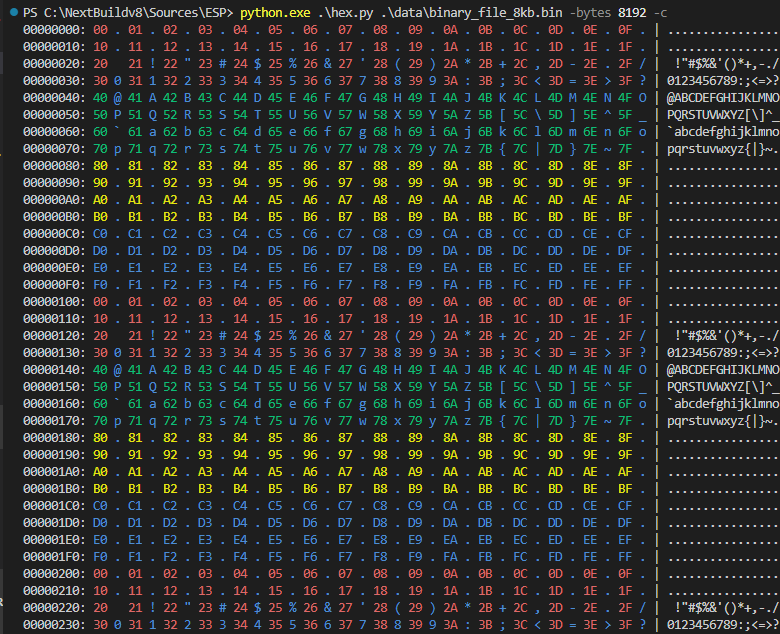780x634 pixels.
Task: Click byte 24 in row 00000020
Action: [x=240, y=64]
